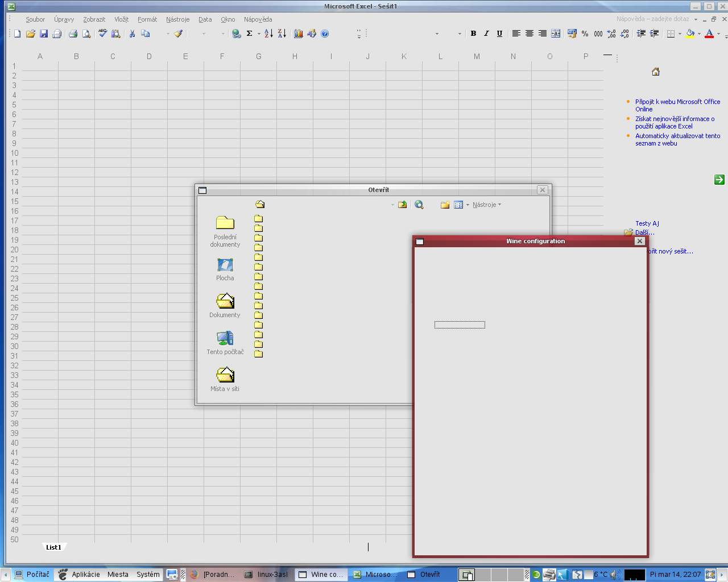Click Search the Web icon in Otevřít

(x=419, y=205)
